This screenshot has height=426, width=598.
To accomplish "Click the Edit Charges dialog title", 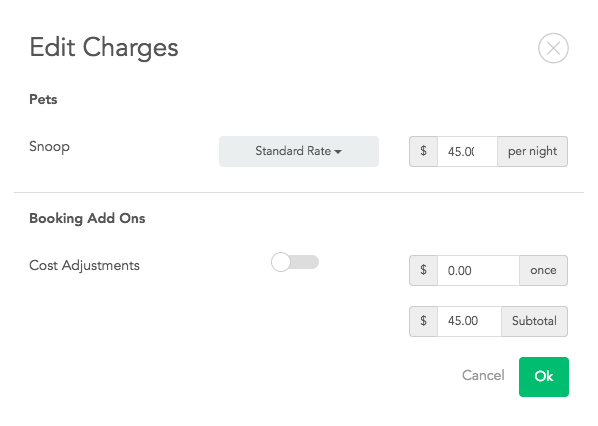I will coord(104,48).
